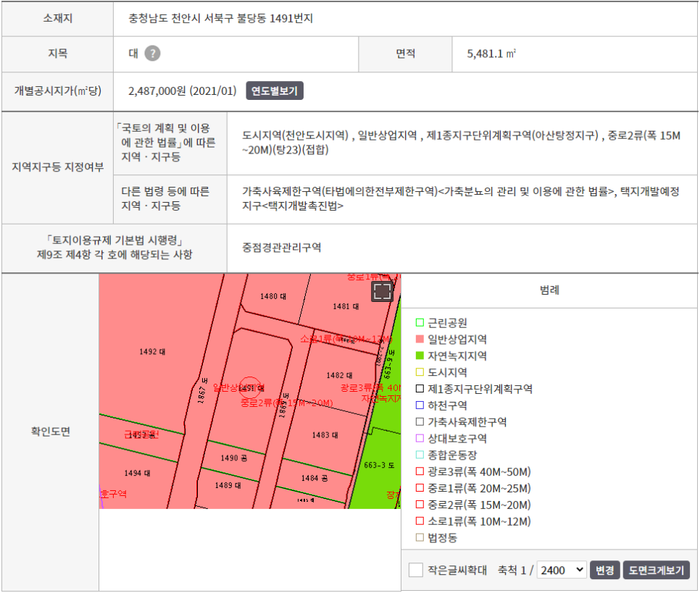Click the 일반상업지역 pink legend swatch
The image size is (700, 593).
pos(420,339)
